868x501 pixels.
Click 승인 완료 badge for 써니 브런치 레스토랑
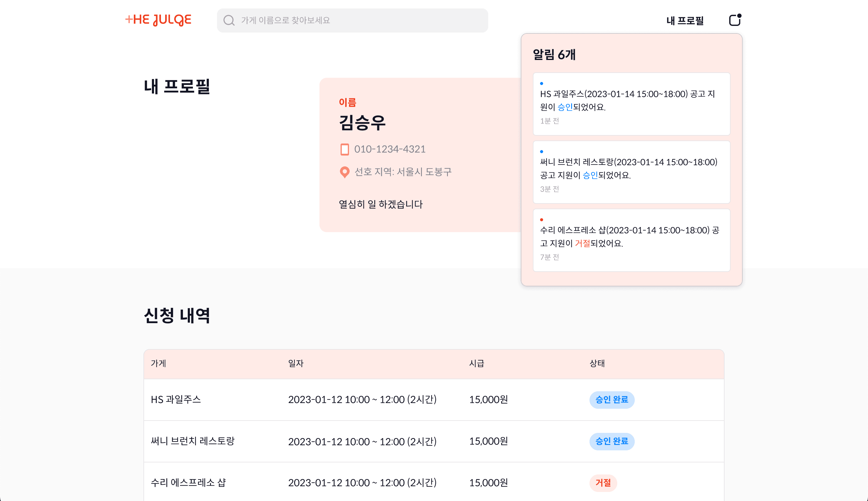[x=611, y=441]
